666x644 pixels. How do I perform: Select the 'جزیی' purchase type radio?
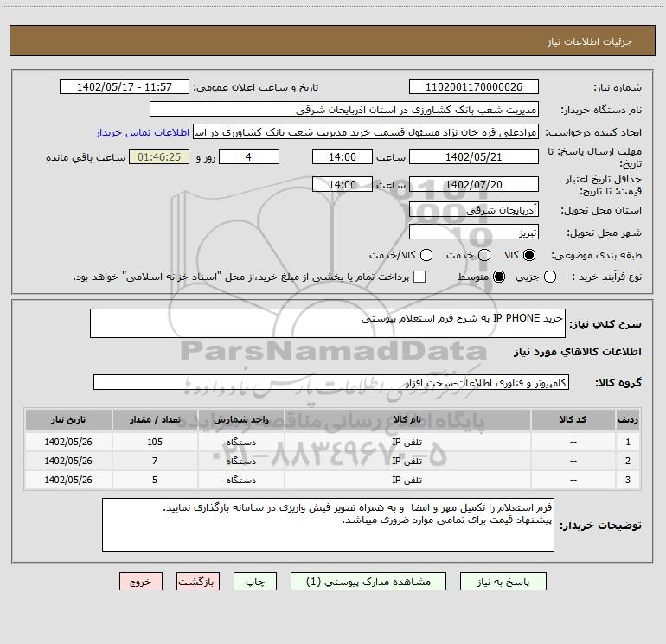pos(549,277)
